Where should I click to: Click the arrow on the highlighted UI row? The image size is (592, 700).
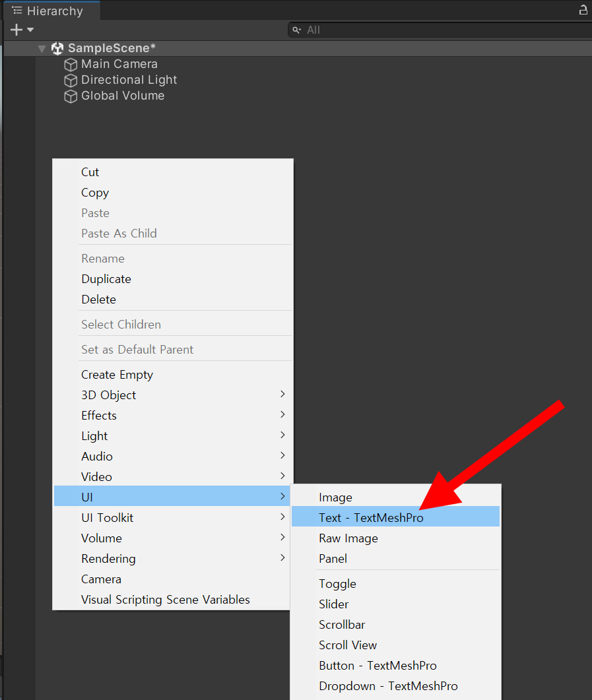tap(282, 496)
